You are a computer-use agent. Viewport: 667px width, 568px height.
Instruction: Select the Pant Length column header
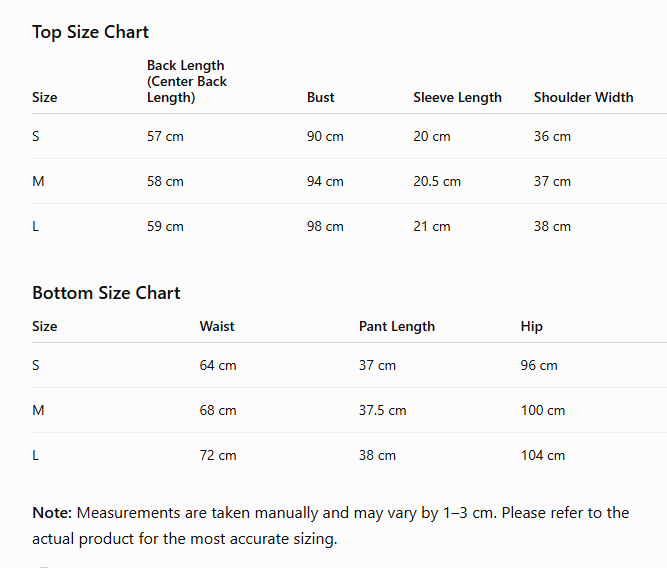click(x=397, y=327)
